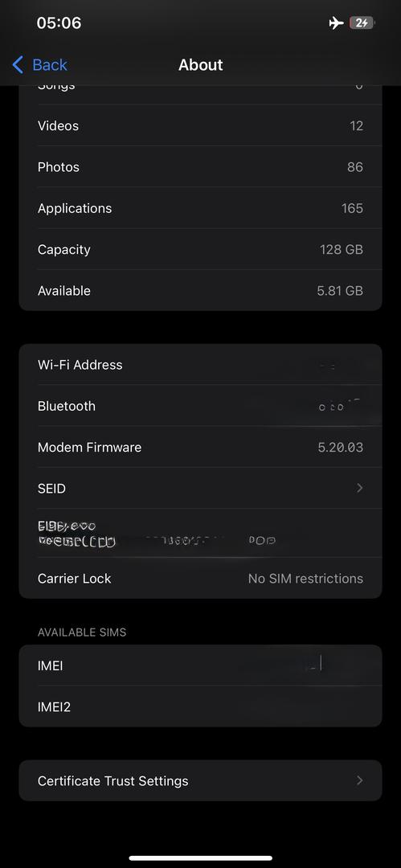Tap the IMEI2 row
This screenshot has width=401, height=868.
[x=201, y=706]
